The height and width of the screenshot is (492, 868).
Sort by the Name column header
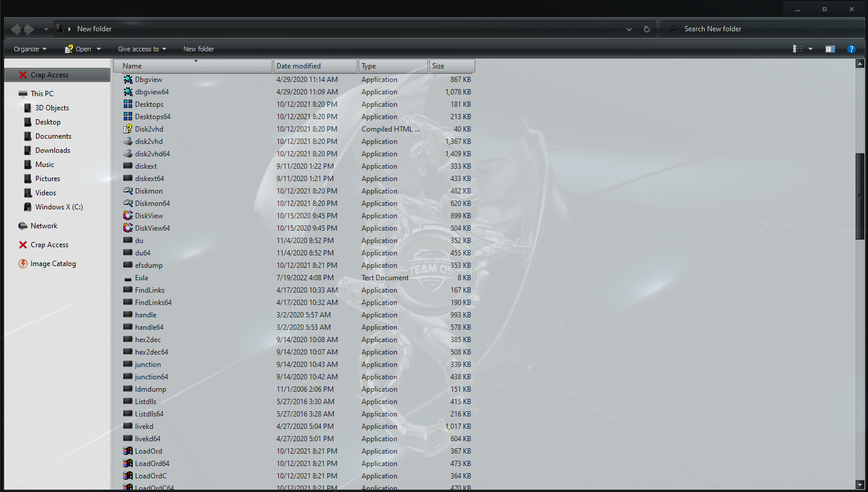pyautogui.click(x=193, y=66)
